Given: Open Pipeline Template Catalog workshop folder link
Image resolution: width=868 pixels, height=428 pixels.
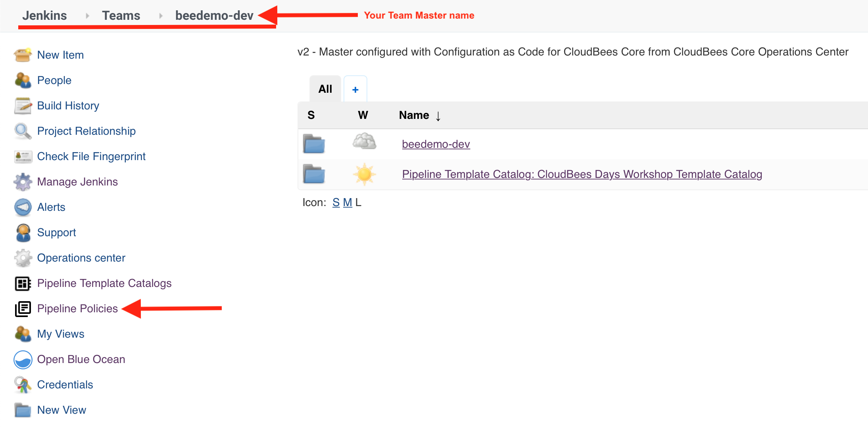Looking at the screenshot, I should [x=582, y=174].
